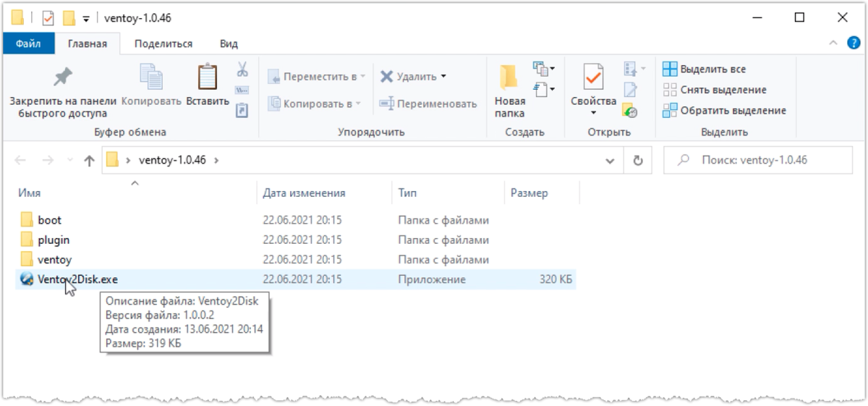Select the boot folder name
Image resolution: width=868 pixels, height=406 pixels.
[50, 220]
